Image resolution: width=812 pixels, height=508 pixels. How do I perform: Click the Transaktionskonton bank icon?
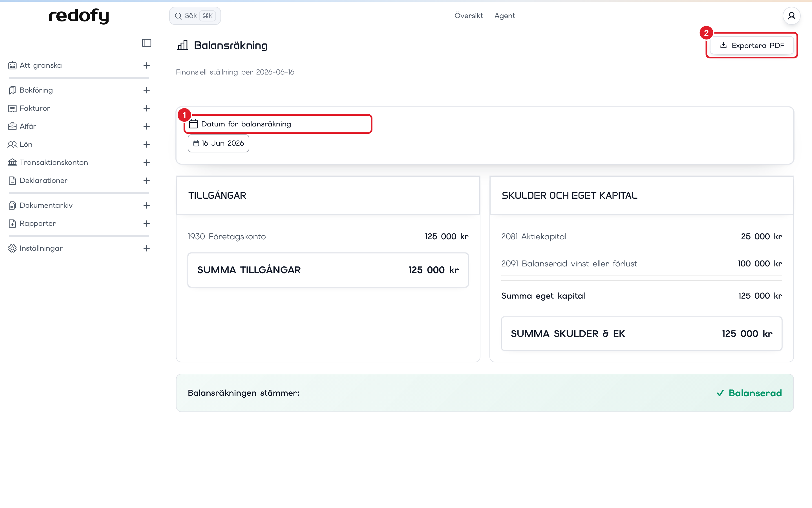point(12,162)
